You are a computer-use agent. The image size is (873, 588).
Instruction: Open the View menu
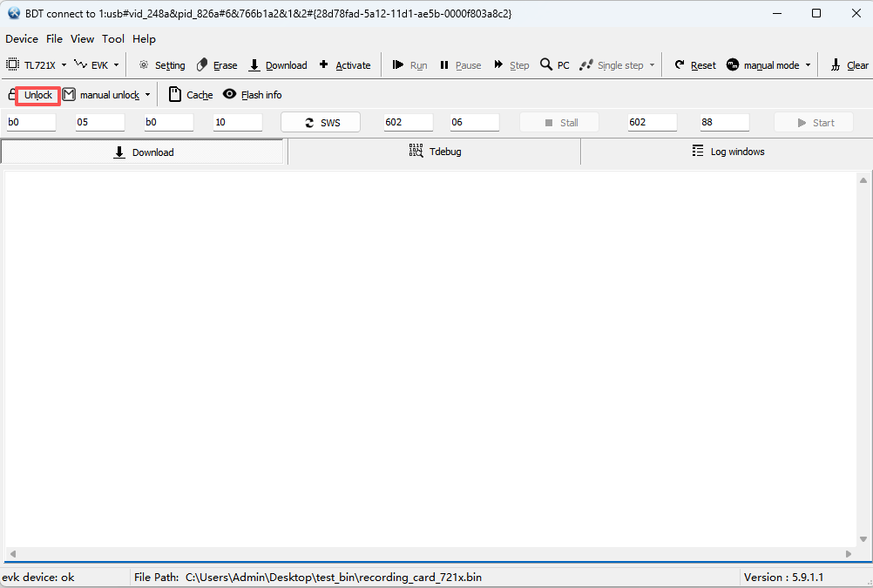coord(83,39)
